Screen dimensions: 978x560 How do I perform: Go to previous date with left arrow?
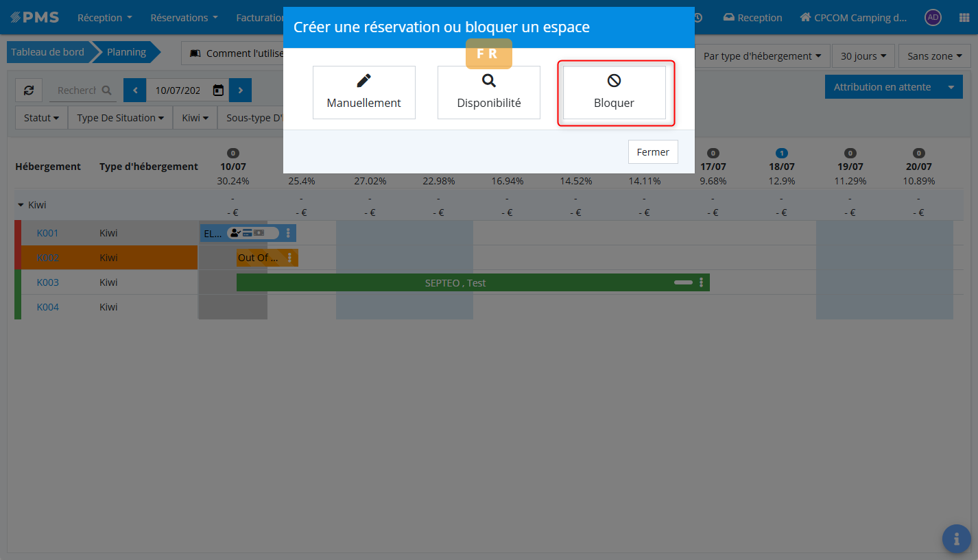[135, 90]
